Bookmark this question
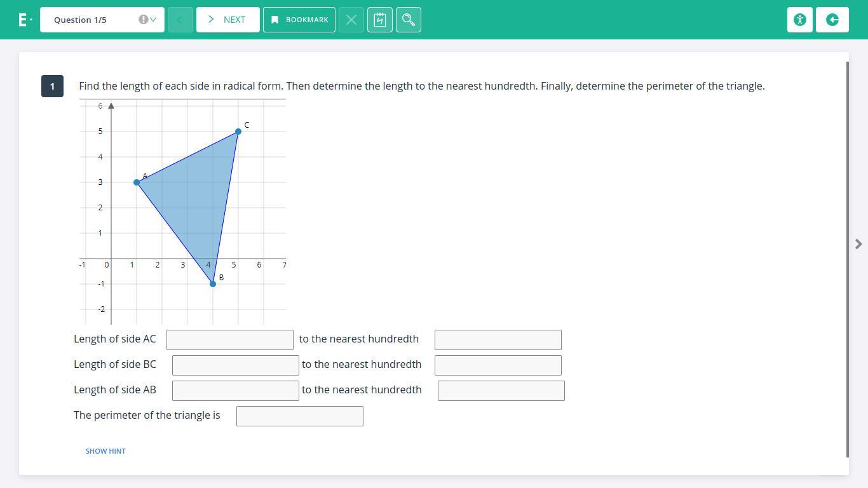This screenshot has height=488, width=868. point(299,20)
